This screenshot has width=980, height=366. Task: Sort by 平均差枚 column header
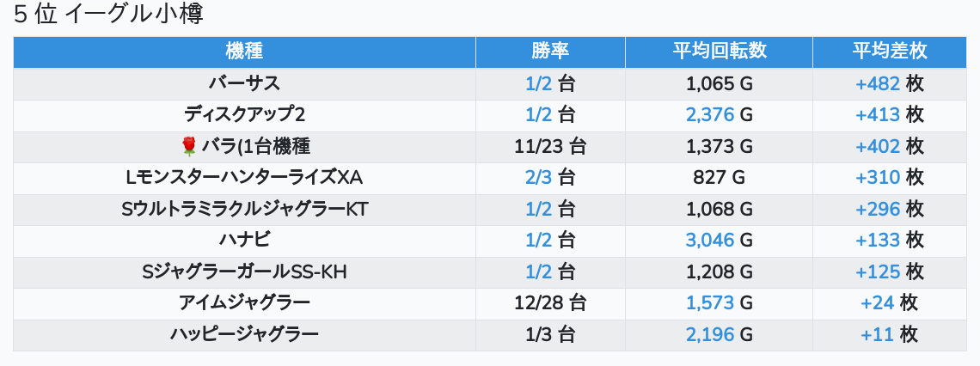(890, 52)
